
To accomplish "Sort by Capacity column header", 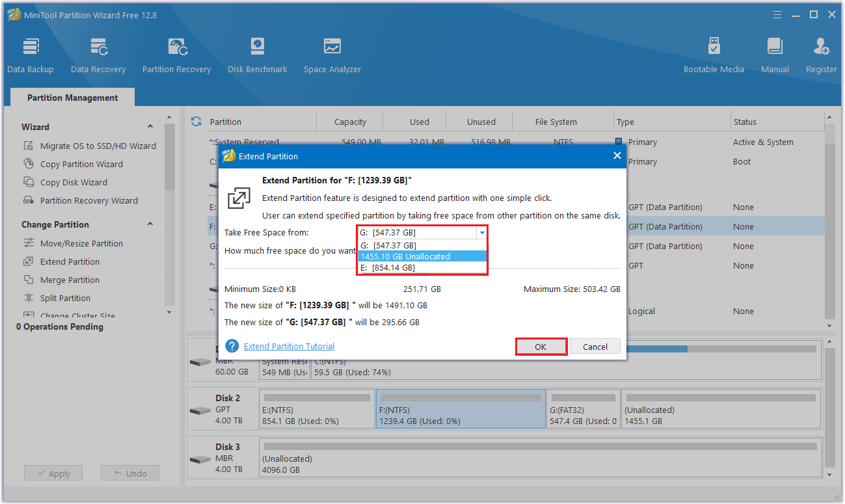I will pos(351,122).
